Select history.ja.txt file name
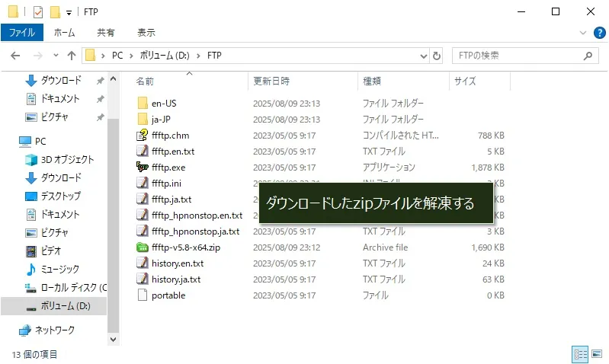 [x=176, y=279]
